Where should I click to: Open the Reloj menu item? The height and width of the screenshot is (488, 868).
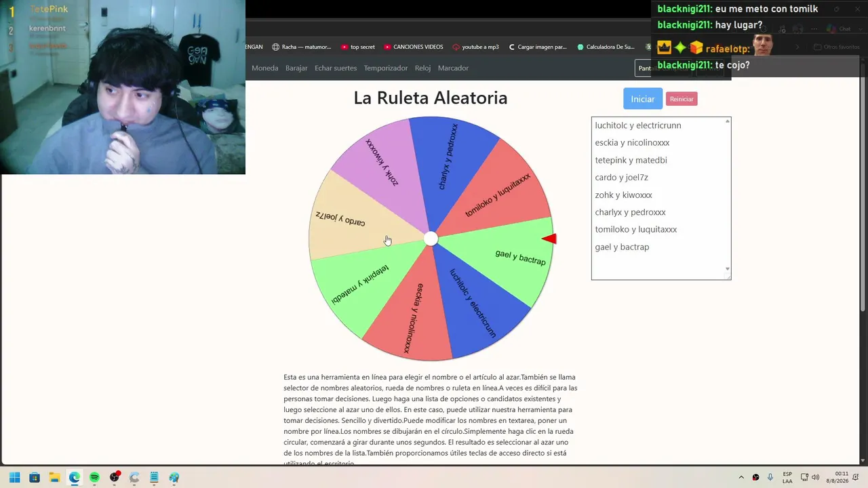(422, 68)
